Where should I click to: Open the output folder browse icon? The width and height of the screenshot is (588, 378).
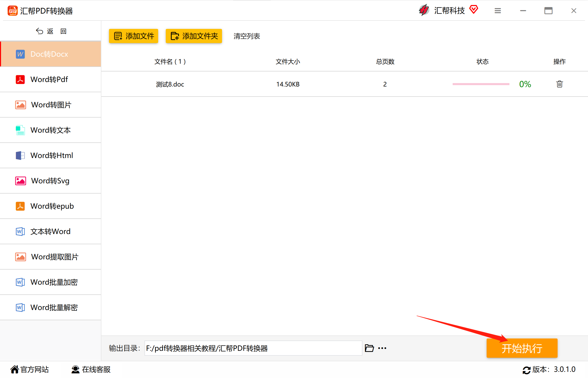(x=369, y=348)
